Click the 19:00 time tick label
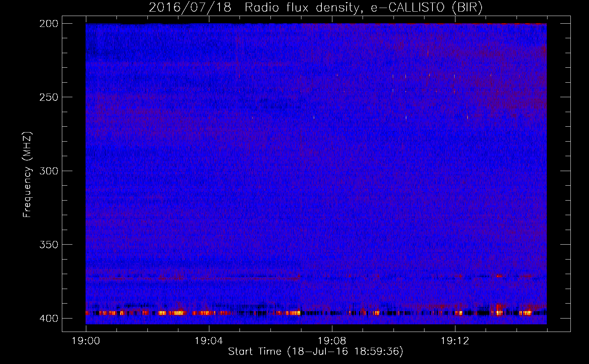Image resolution: width=589 pixels, height=364 pixels. point(86,341)
